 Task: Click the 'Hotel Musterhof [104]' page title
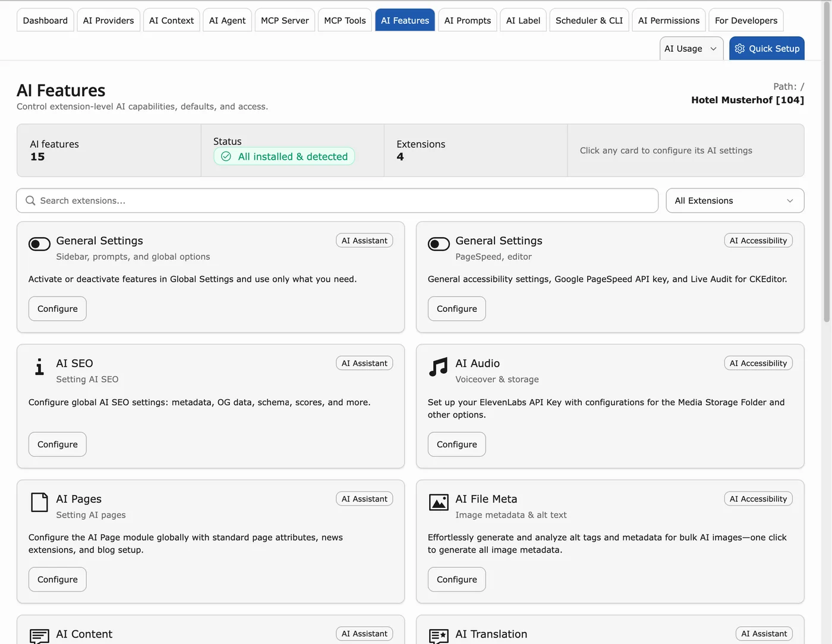coord(748,100)
